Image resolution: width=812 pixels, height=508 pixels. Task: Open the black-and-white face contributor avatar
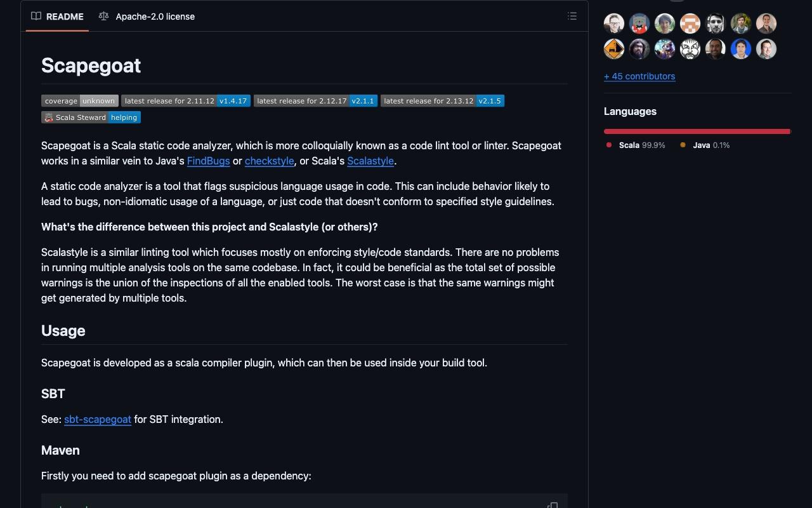click(690, 49)
